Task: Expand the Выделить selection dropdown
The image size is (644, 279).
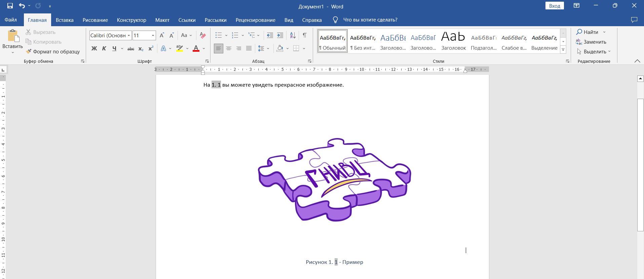Action: coord(609,52)
